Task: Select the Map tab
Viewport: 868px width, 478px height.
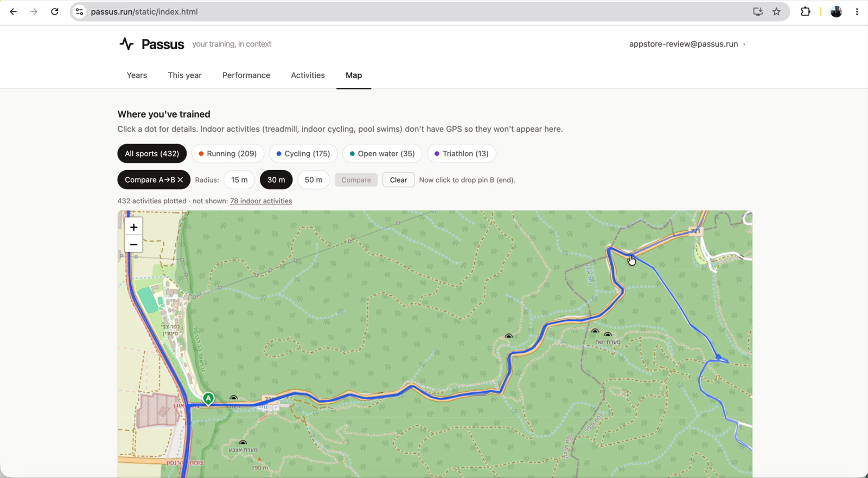Action: point(354,75)
